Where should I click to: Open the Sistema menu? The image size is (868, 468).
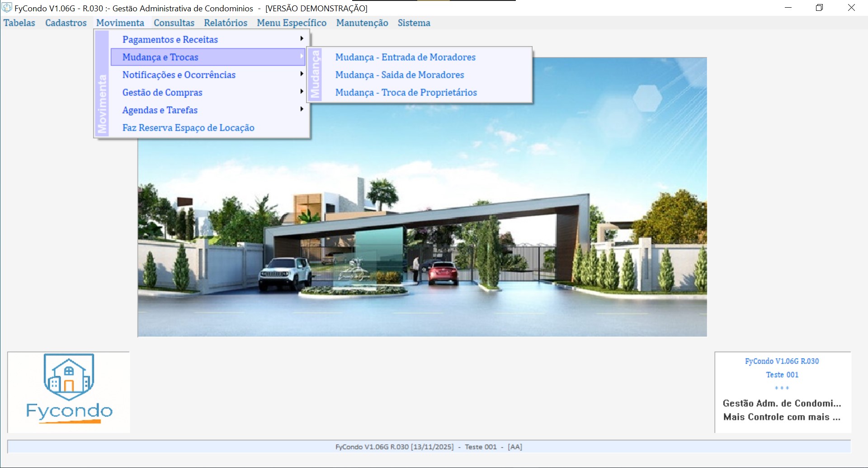414,23
